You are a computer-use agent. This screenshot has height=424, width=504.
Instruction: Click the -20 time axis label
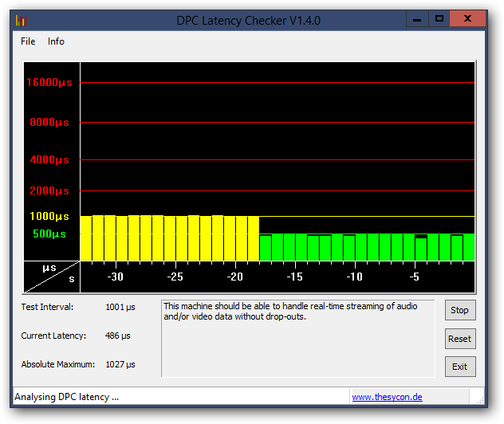[x=235, y=277]
